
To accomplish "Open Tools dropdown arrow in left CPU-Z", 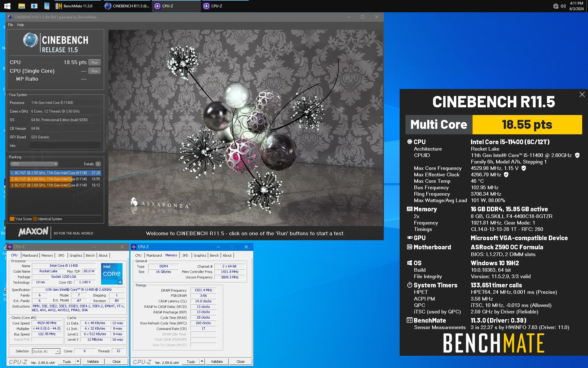I will pos(78,362).
